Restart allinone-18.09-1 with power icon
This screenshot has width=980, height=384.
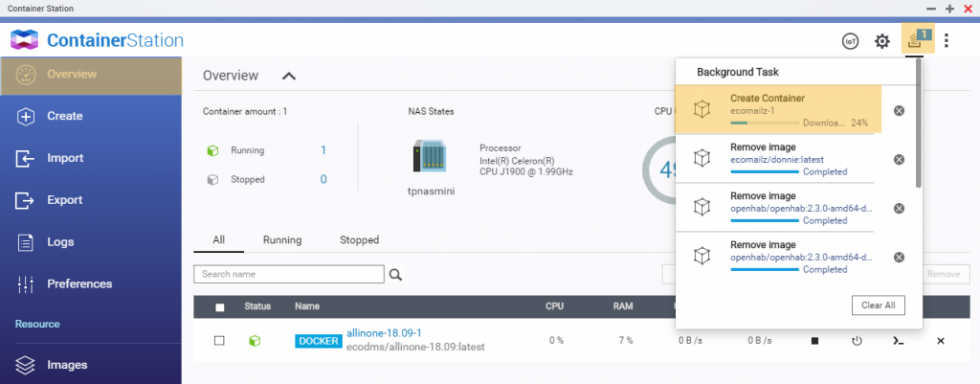click(x=857, y=341)
